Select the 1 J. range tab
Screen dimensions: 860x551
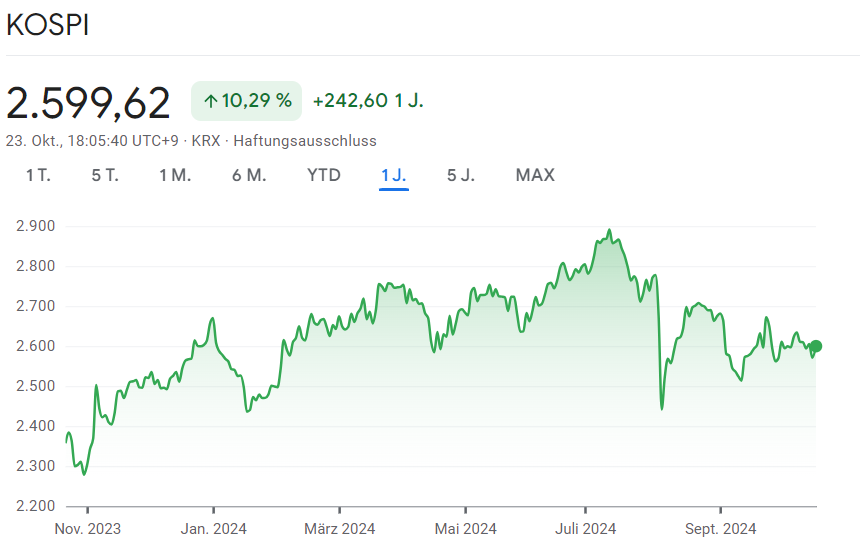394,175
